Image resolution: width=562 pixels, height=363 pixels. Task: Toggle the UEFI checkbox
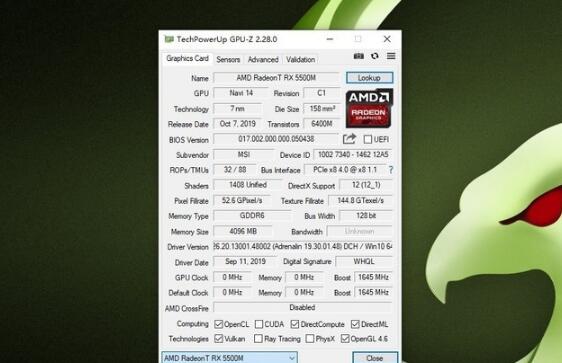point(367,139)
